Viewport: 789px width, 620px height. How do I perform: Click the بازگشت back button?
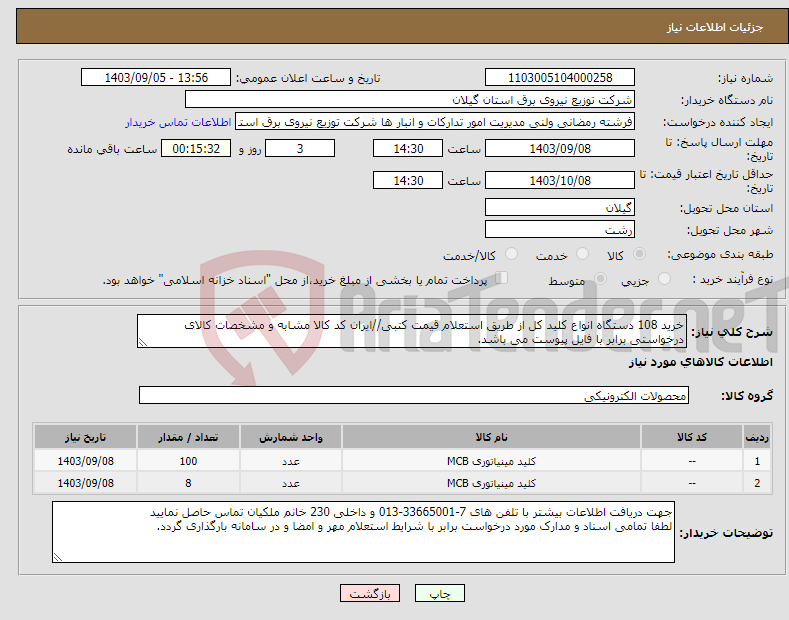coord(370,593)
